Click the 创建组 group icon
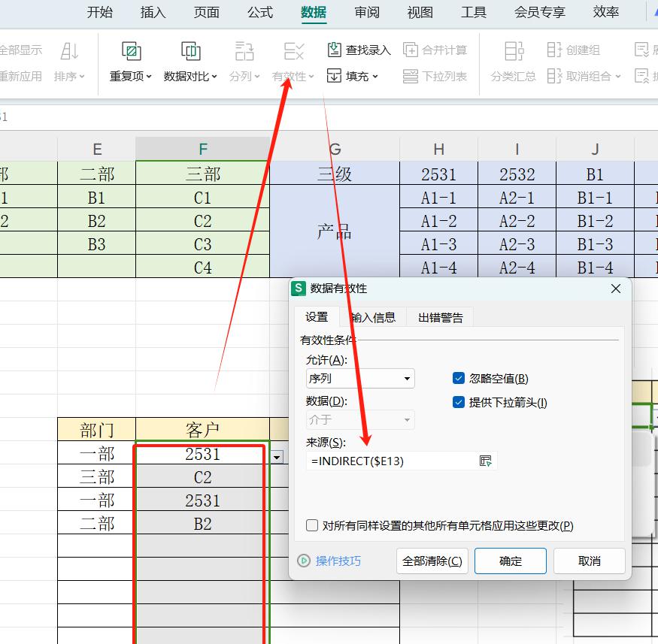Image resolution: width=658 pixels, height=644 pixels. point(554,50)
